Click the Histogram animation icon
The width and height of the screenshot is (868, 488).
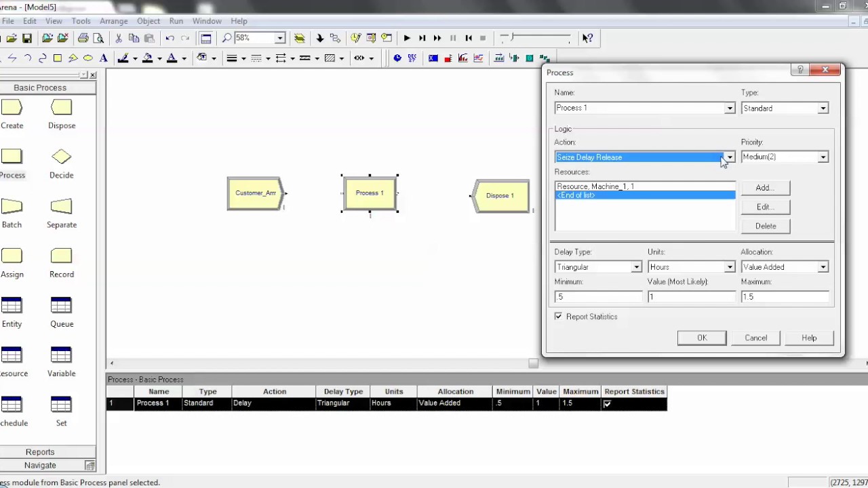tap(463, 58)
